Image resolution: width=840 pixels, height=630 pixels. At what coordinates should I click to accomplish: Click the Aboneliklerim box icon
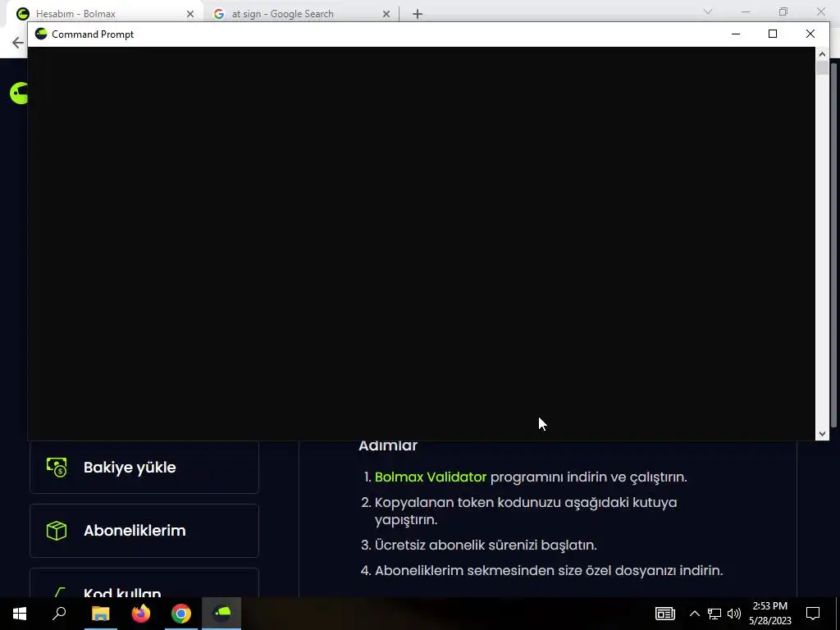(57, 531)
